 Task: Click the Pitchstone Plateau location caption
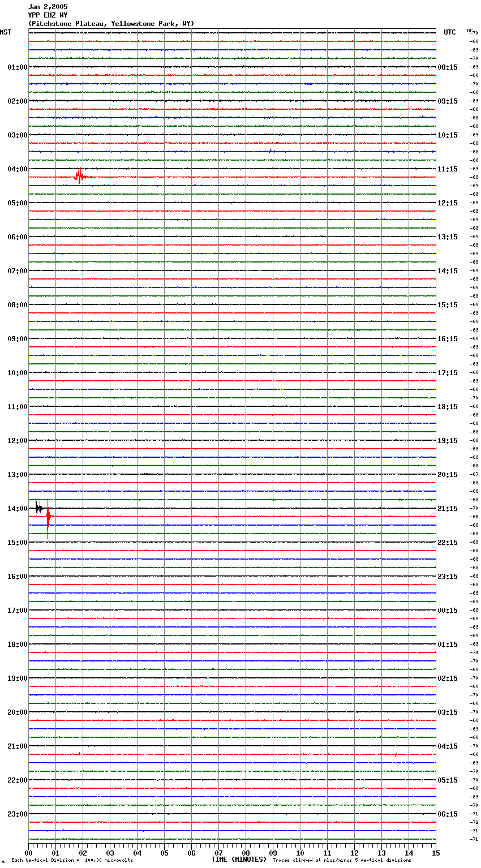point(111,24)
